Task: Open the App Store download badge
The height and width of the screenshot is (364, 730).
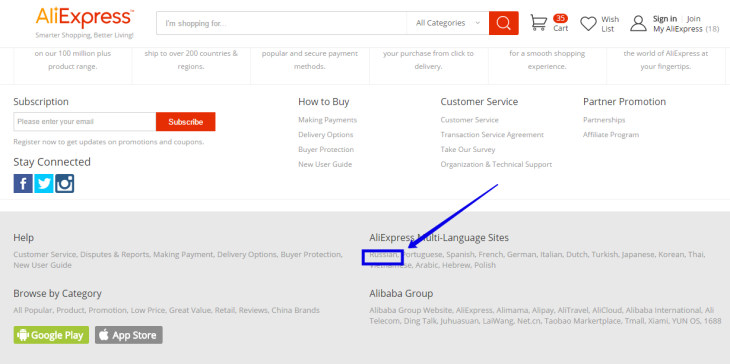Action: point(129,335)
